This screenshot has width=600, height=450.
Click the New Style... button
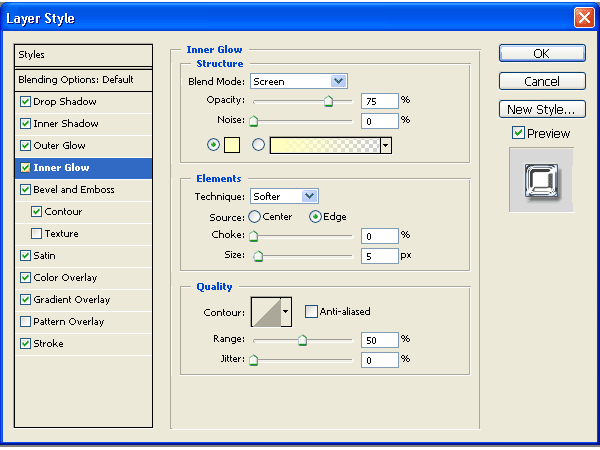coord(541,109)
